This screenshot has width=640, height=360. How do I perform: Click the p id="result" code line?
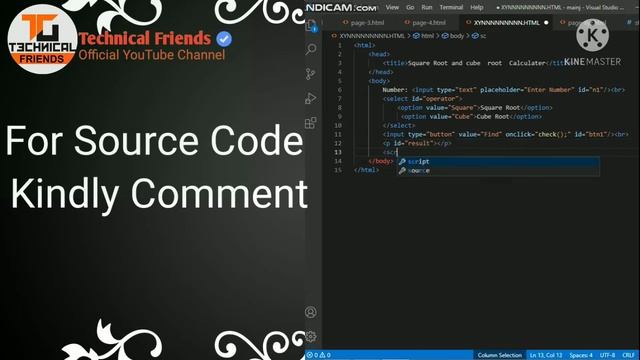click(417, 143)
